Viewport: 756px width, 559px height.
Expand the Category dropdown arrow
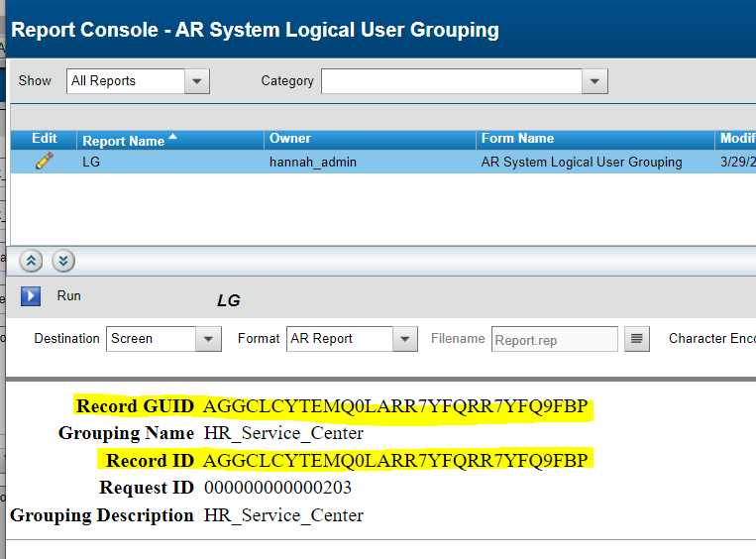(x=594, y=81)
